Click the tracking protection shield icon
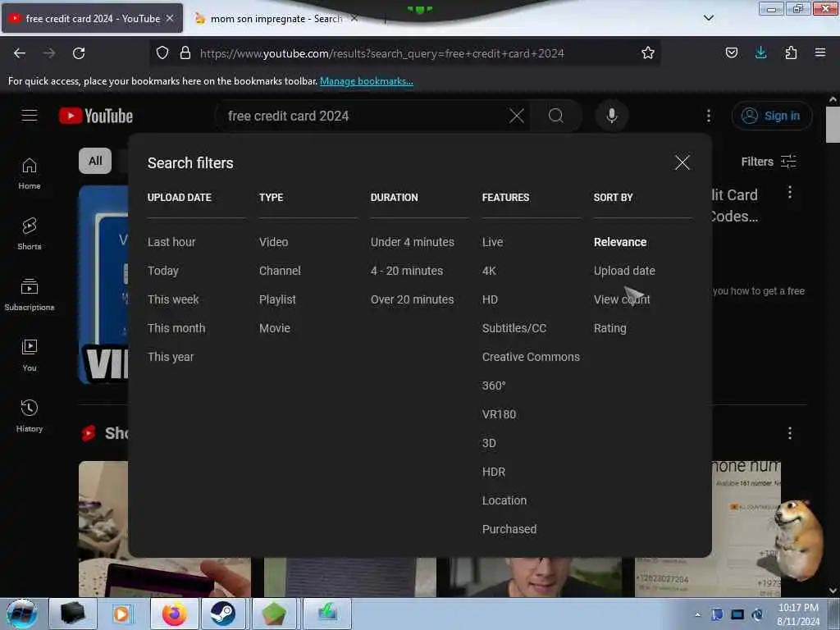 coord(162,53)
